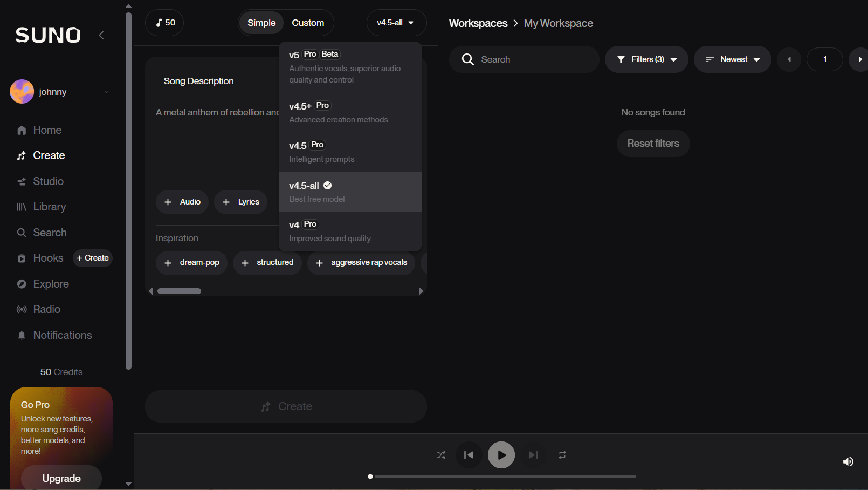The height and width of the screenshot is (490, 868).
Task: Click the workspace Search field
Action: point(524,59)
